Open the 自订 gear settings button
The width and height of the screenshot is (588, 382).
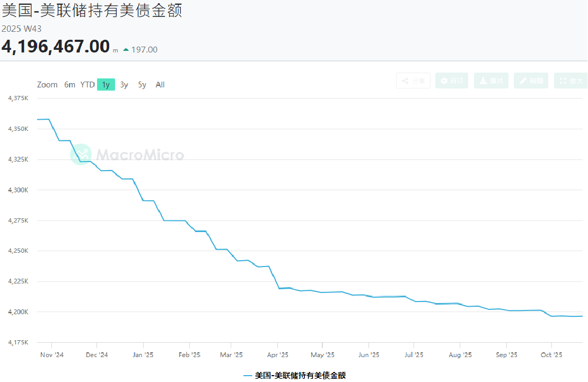click(452, 81)
